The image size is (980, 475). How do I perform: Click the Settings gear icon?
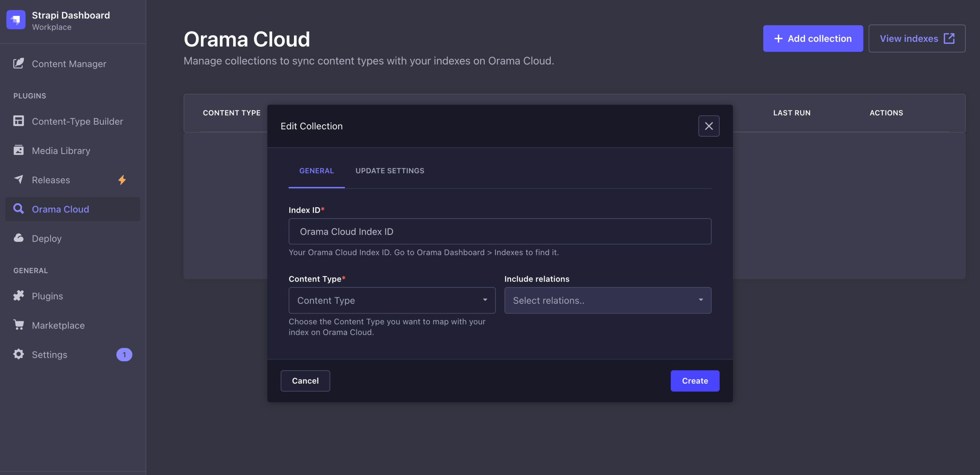[x=18, y=354]
